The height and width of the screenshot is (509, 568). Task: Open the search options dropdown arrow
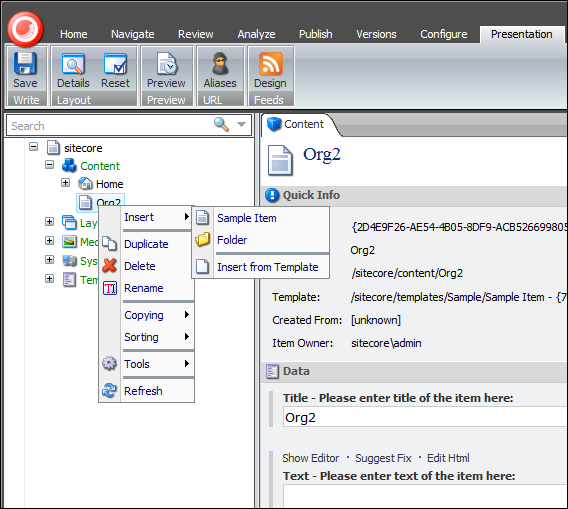click(242, 125)
